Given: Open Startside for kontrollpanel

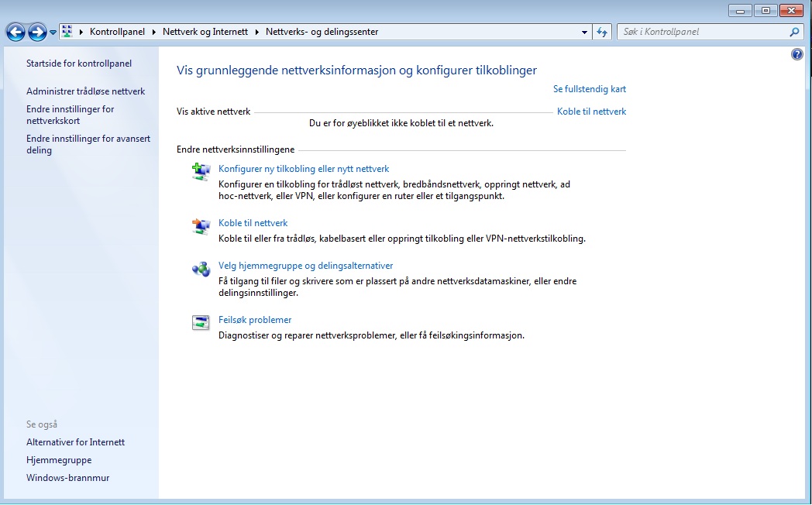Looking at the screenshot, I should pyautogui.click(x=79, y=64).
